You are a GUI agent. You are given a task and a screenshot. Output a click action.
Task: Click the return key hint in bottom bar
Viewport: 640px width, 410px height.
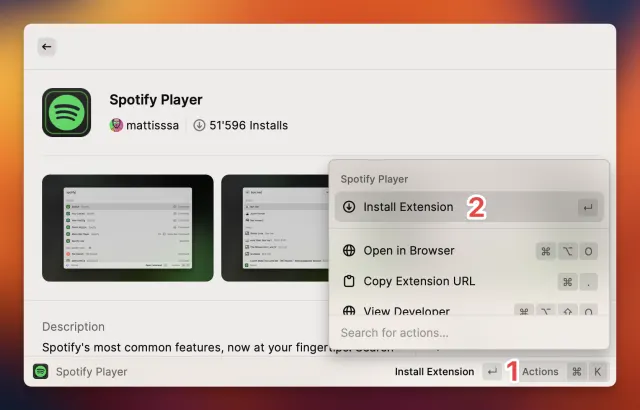tap(492, 372)
